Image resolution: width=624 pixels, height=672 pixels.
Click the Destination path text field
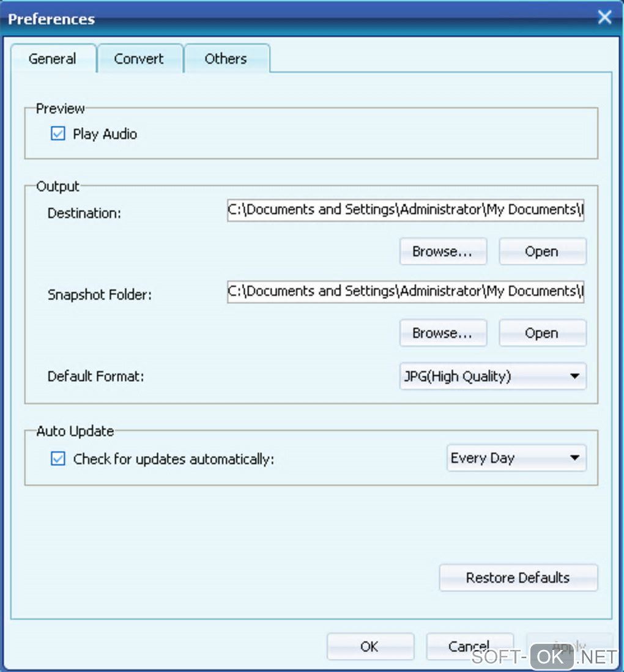(x=406, y=210)
